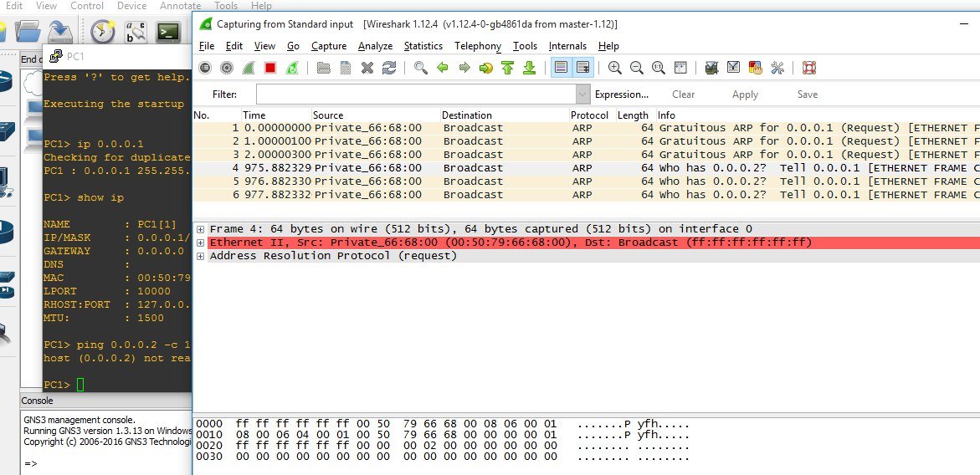Viewport: 980px width, 475px height.
Task: Open the Statistics menu
Action: point(423,45)
